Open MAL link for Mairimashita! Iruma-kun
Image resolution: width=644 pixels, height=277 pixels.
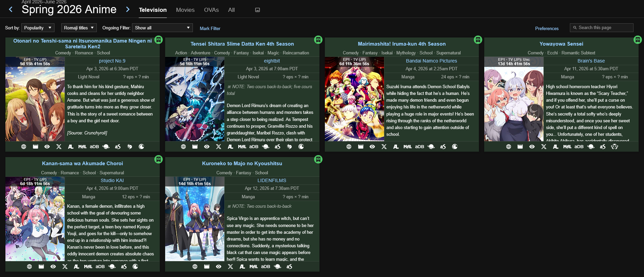[x=407, y=147]
